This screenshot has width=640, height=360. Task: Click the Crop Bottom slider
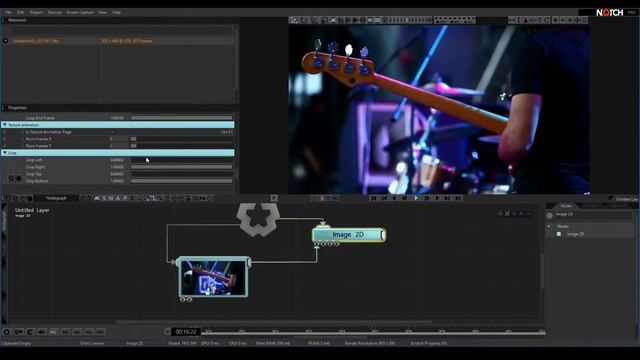pos(181,181)
